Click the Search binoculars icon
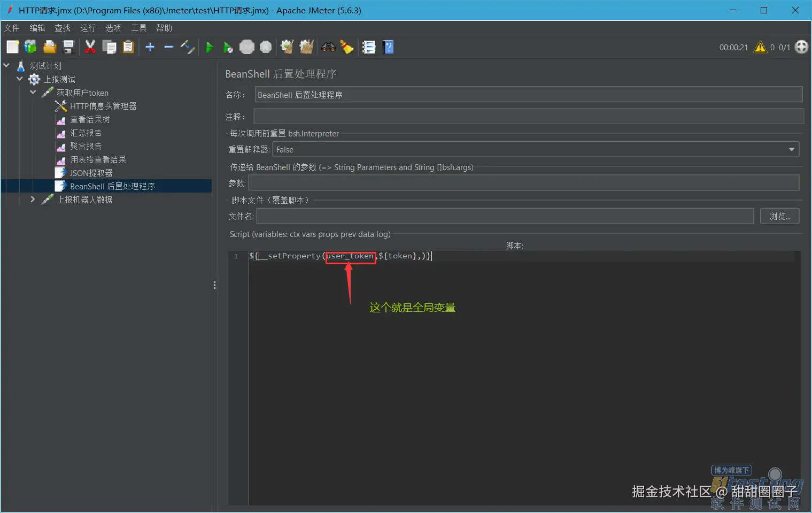The image size is (812, 513). [x=328, y=47]
